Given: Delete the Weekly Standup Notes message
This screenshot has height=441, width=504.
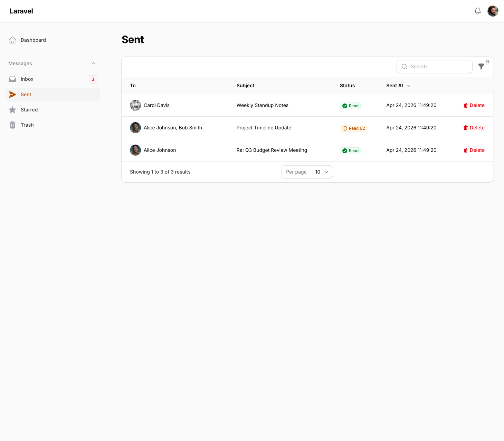Looking at the screenshot, I should (474, 105).
